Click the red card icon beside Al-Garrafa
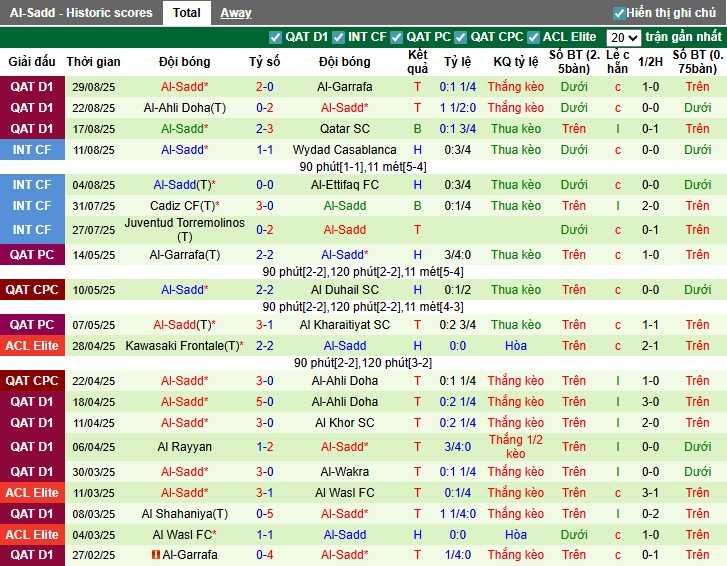727x566 pixels. [x=155, y=555]
